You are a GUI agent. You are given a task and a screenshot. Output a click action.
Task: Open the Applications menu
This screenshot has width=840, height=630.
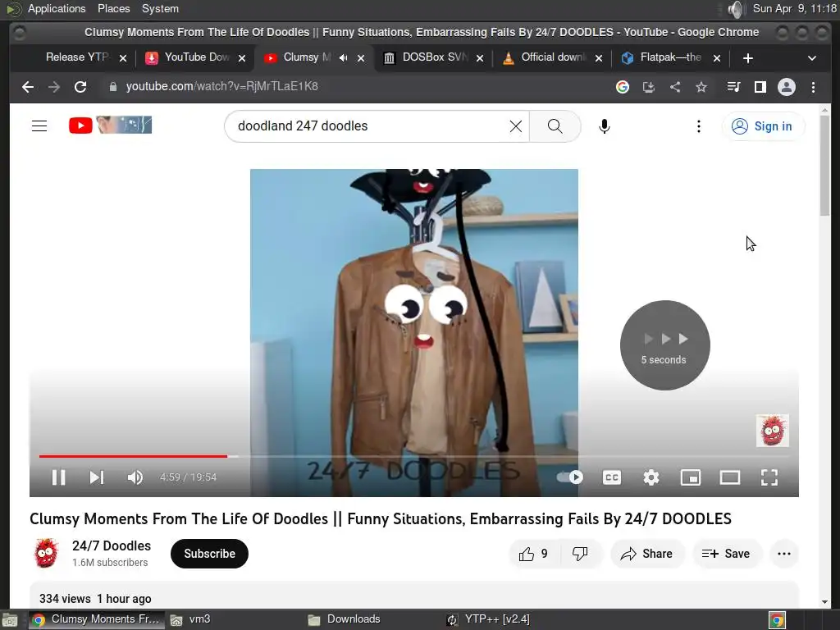tap(57, 8)
